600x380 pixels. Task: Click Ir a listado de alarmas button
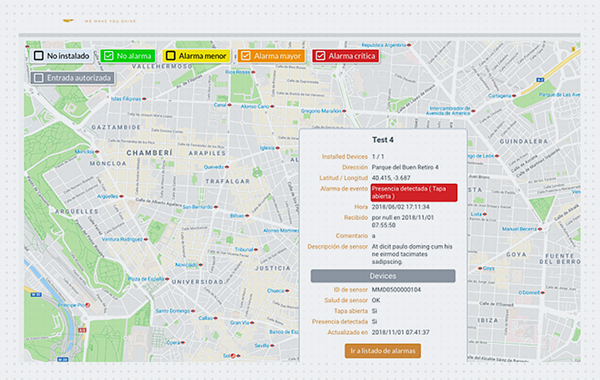point(383,351)
